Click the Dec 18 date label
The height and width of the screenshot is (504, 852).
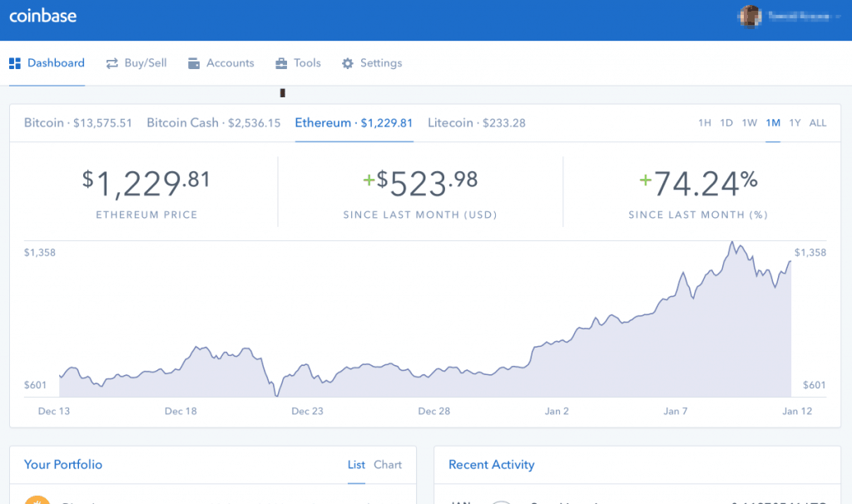pyautogui.click(x=181, y=411)
